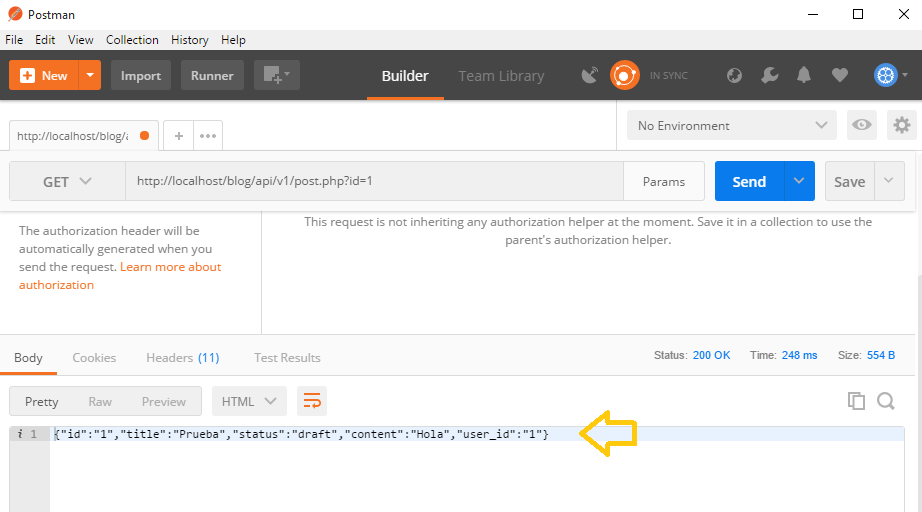Open the tab options ellipsis menu
Image resolution: width=922 pixels, height=512 pixels.
point(208,136)
